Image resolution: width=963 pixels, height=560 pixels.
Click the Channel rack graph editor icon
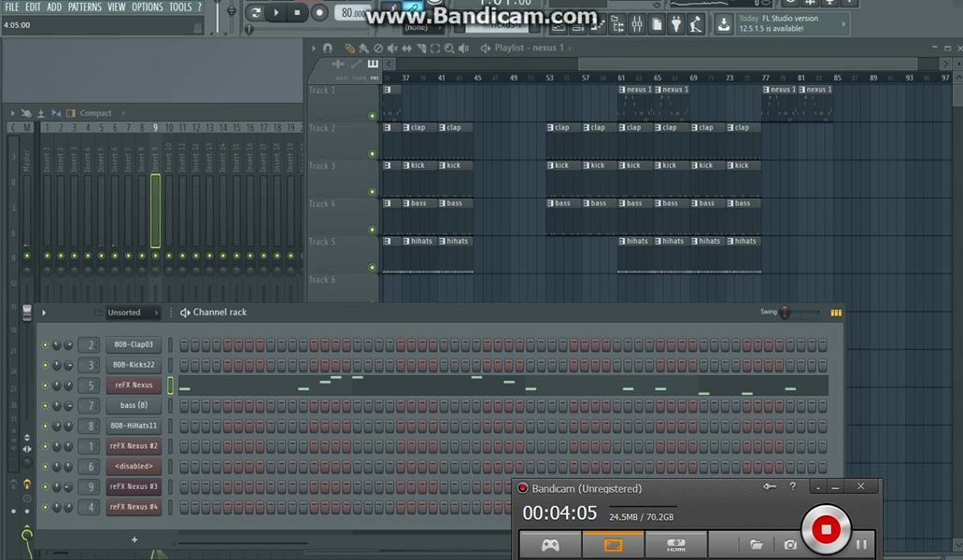836,313
